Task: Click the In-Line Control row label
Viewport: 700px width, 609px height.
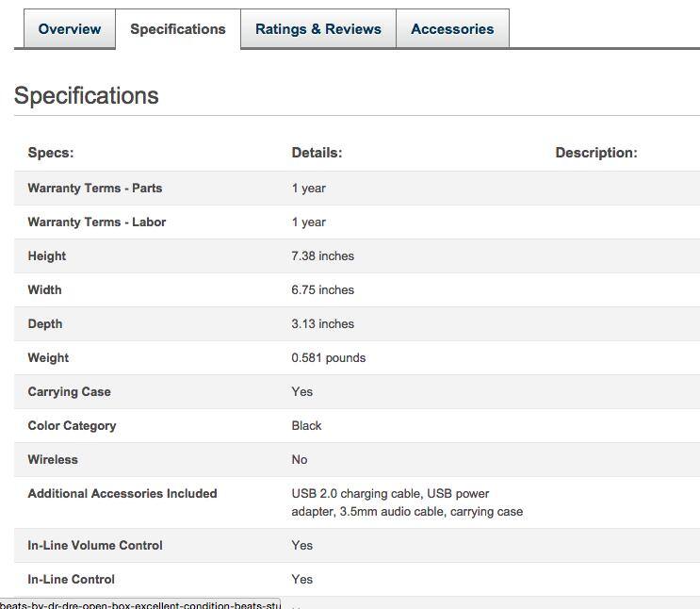Action: pos(72,580)
